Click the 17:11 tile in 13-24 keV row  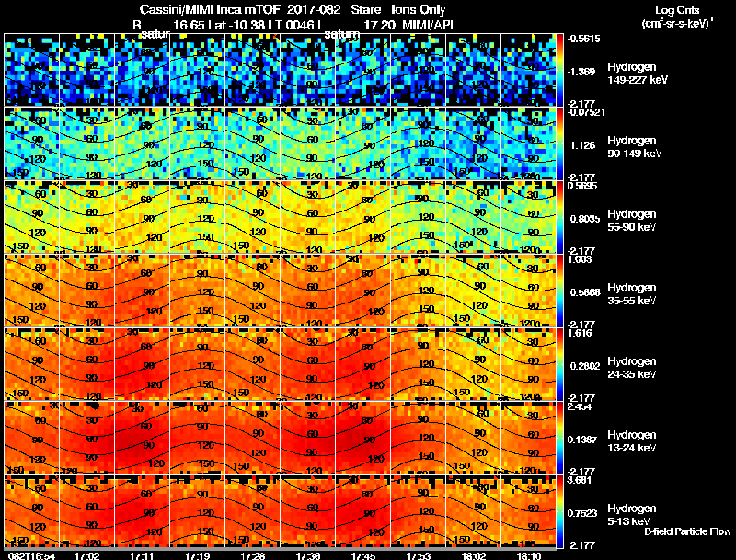(143, 438)
